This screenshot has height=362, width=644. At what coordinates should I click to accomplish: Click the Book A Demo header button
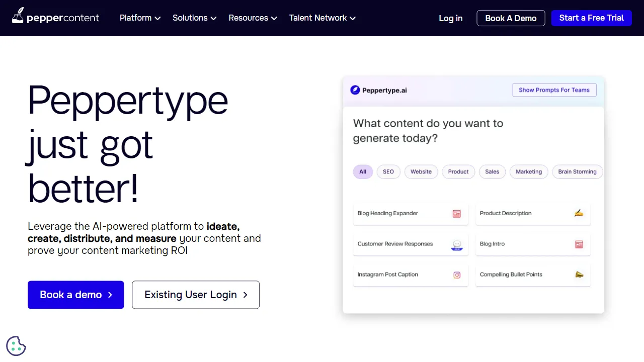pos(511,18)
